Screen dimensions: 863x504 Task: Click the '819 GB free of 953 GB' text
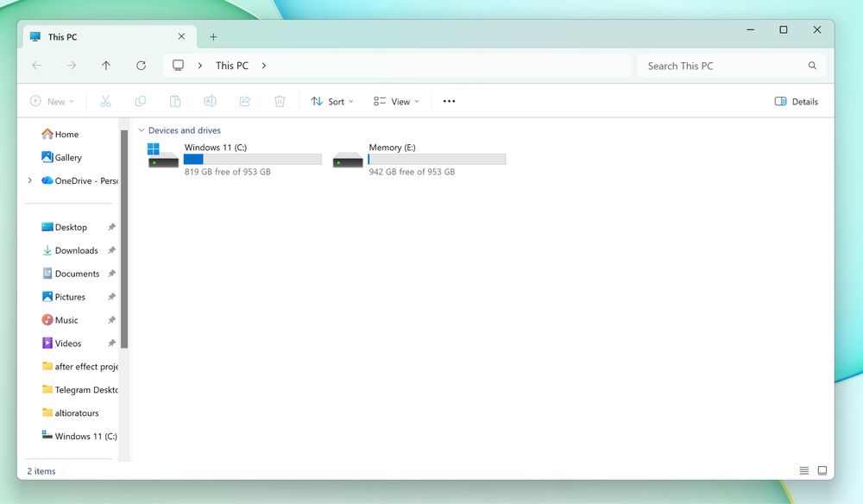227,172
